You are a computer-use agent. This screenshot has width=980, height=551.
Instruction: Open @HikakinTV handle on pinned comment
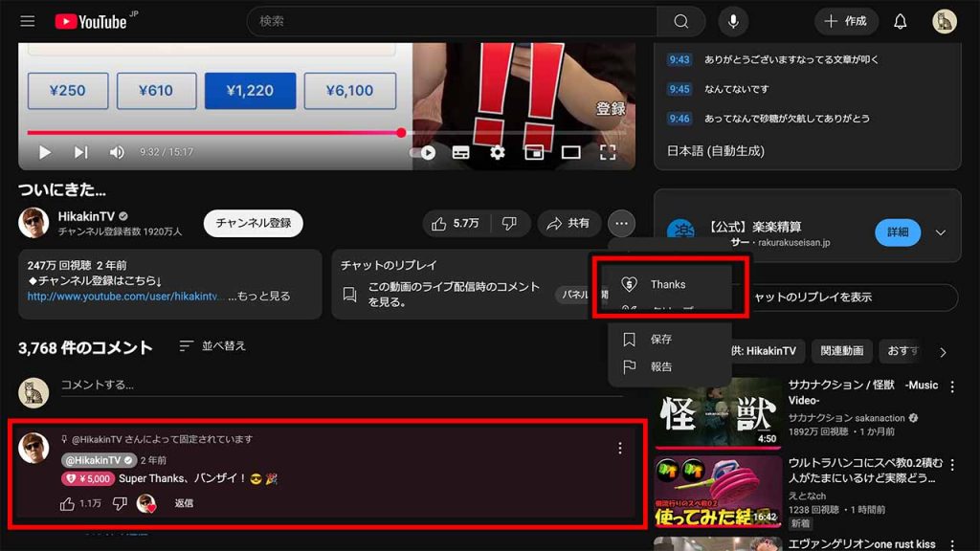pyautogui.click(x=99, y=460)
